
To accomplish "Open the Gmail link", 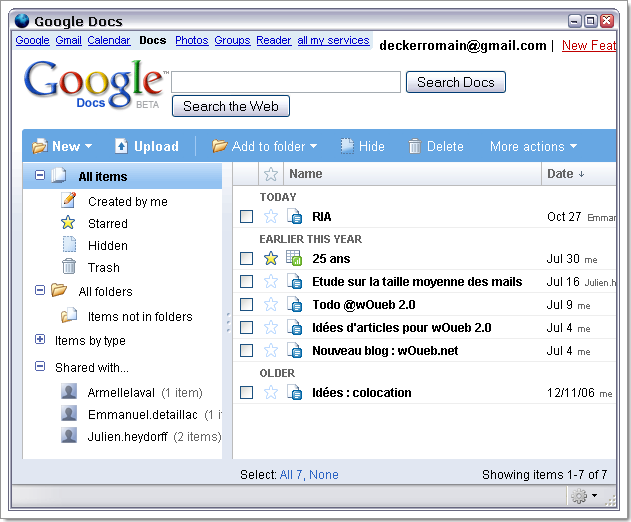I will [68, 40].
